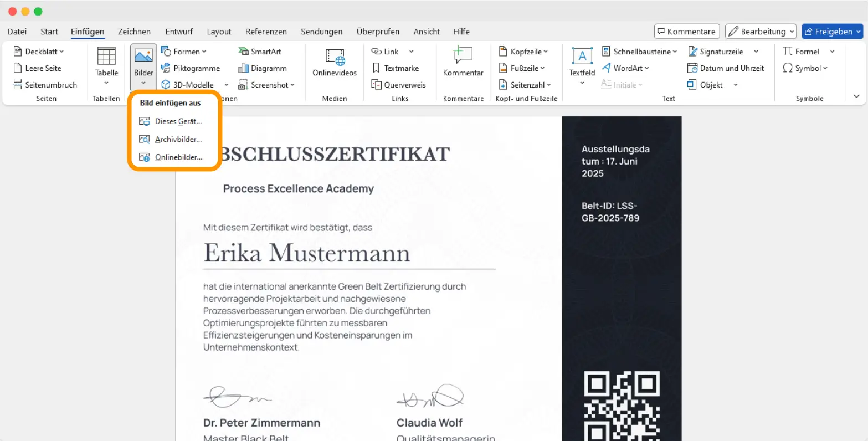This screenshot has height=441, width=868.
Task: Edit the Kopfzeile header
Action: point(523,52)
